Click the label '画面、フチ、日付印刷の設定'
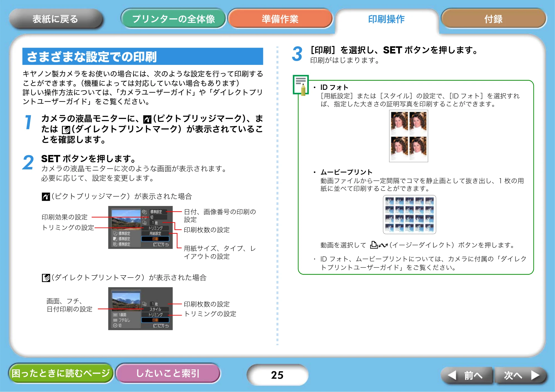The height and width of the screenshot is (392, 555). 69,305
